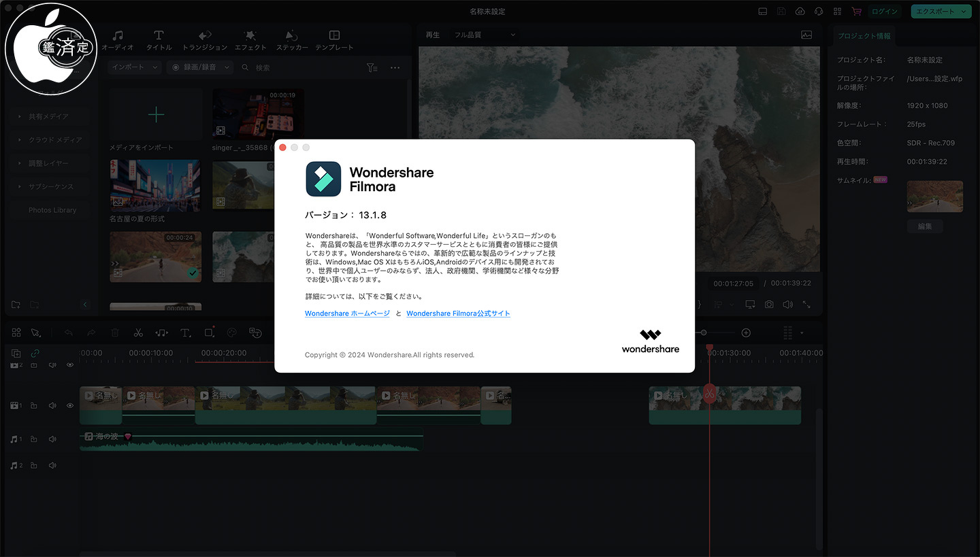Switch to the タイトル tab
The width and height of the screenshot is (980, 557).
pos(159,41)
